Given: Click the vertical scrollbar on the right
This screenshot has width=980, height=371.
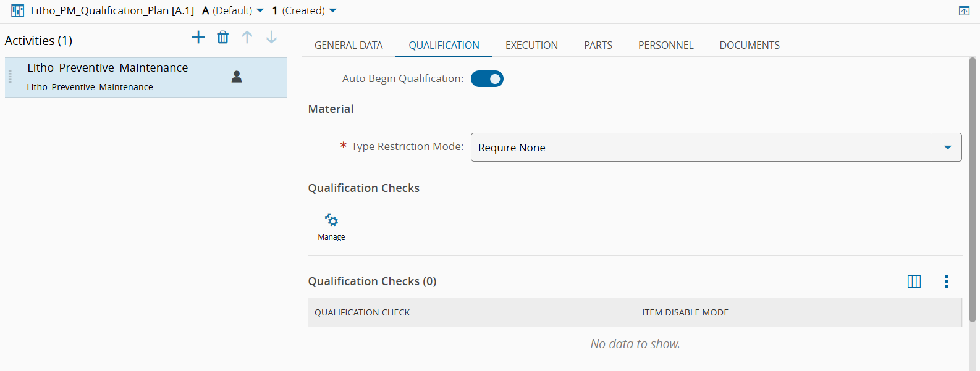Looking at the screenshot, I should click(972, 185).
